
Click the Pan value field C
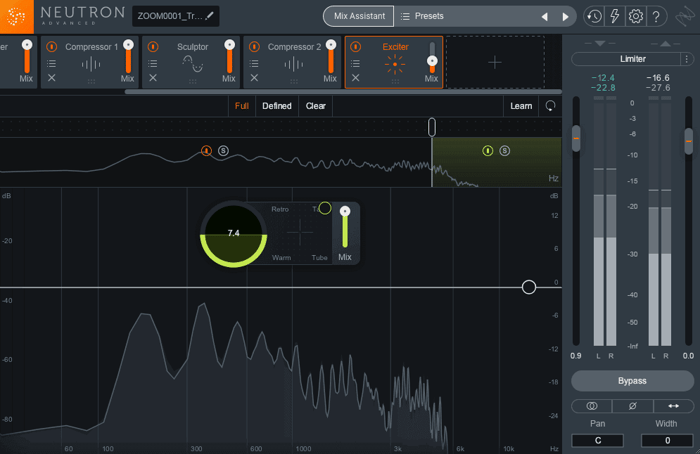(x=598, y=441)
